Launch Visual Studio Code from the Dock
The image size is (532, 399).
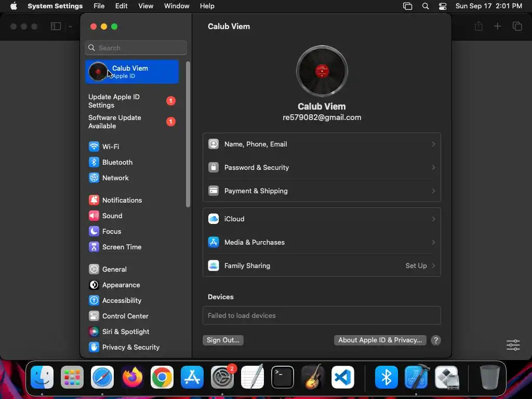pyautogui.click(x=343, y=377)
